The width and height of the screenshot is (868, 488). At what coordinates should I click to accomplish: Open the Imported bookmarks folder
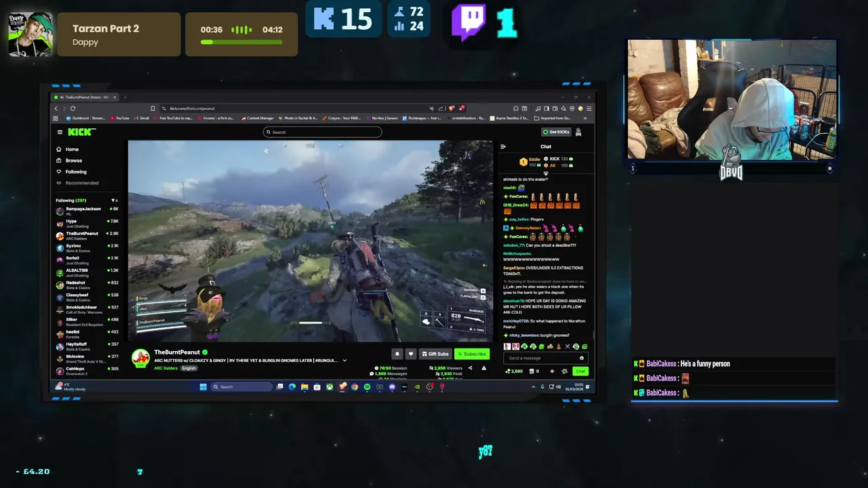(x=553, y=118)
